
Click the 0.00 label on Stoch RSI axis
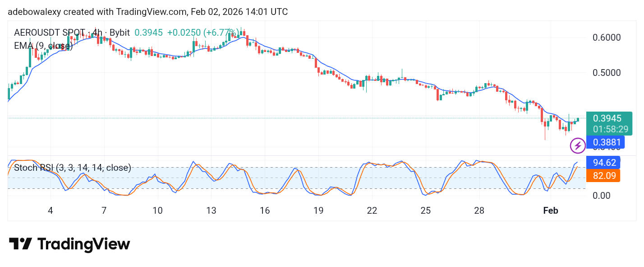click(x=602, y=195)
